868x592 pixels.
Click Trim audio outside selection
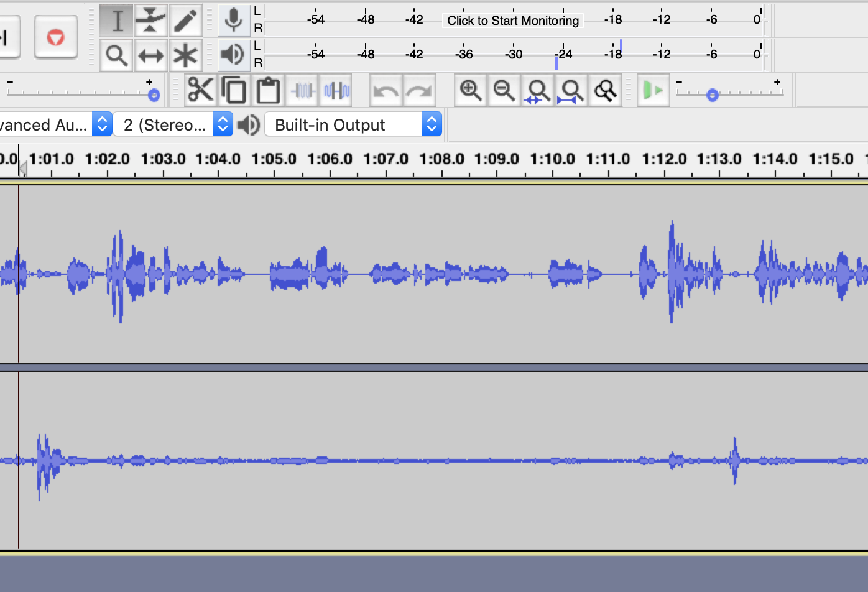pyautogui.click(x=303, y=91)
